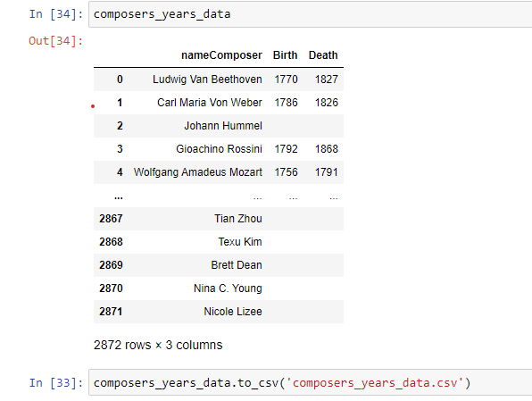The image size is (532, 401).
Task: Click the to_csv code cell input
Action: (310, 382)
